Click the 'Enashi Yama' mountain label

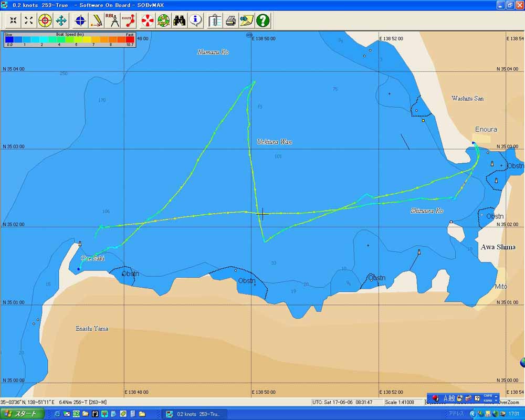pos(92,329)
